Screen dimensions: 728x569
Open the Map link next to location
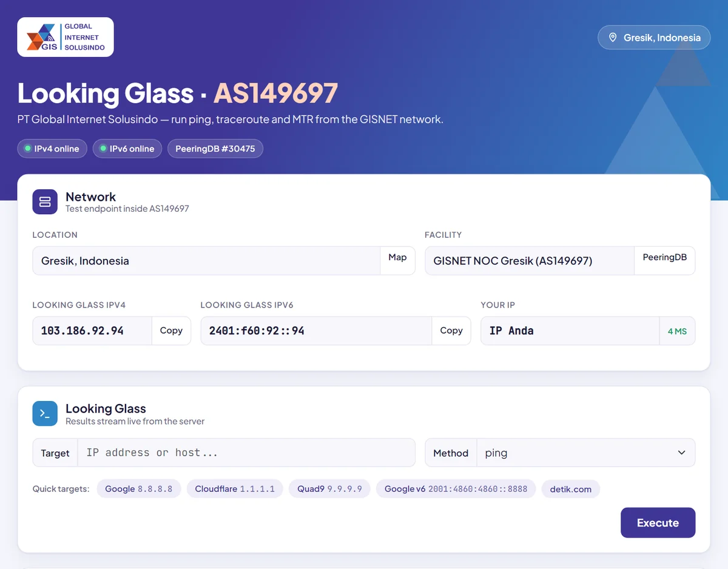(x=397, y=261)
